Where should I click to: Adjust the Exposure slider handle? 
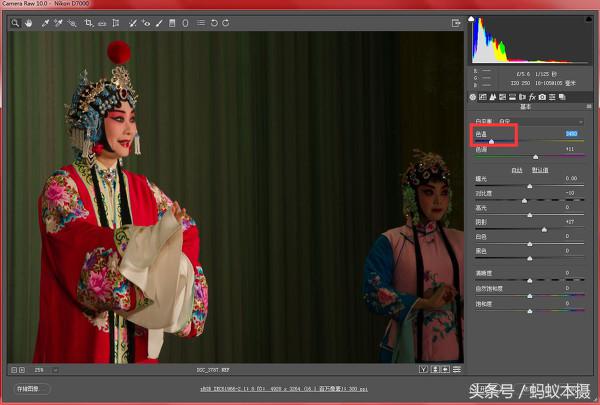pos(530,186)
